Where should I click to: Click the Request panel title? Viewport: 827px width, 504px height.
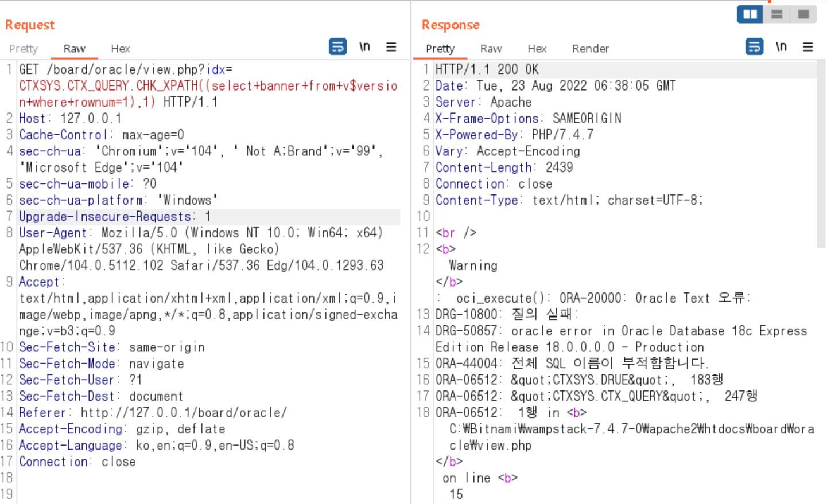coord(30,25)
